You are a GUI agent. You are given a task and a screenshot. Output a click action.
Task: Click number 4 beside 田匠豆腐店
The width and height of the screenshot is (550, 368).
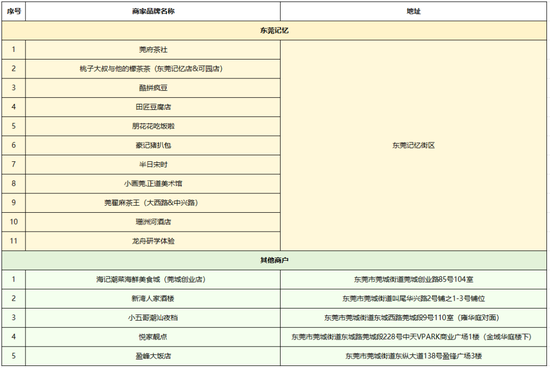point(14,107)
